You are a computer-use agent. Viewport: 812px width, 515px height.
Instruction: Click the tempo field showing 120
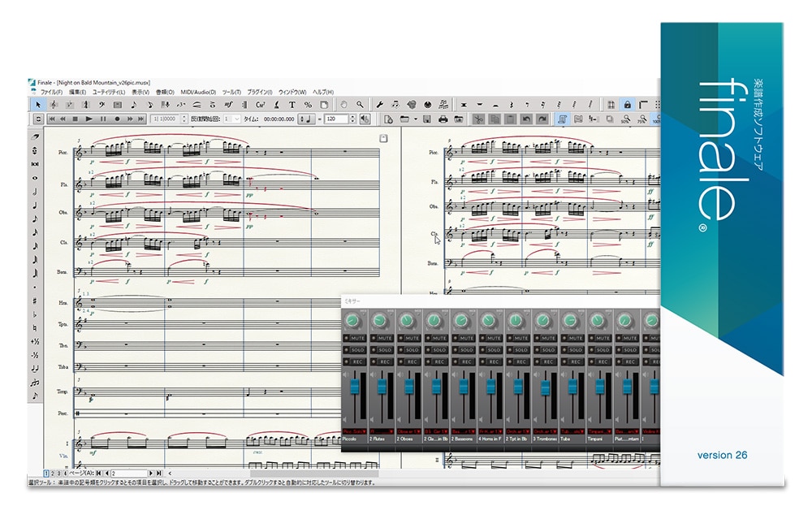pos(335,119)
